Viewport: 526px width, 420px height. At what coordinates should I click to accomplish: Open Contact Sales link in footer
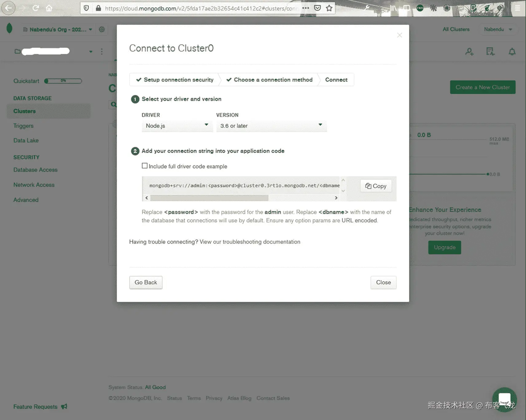(x=273, y=398)
